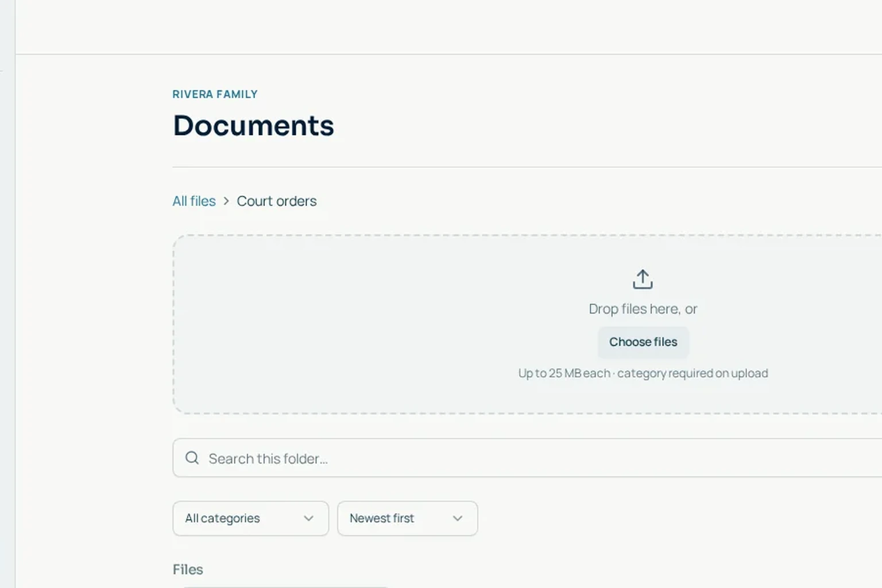882x588 pixels.
Task: Click the 25 MB upload limit note
Action: (x=643, y=373)
